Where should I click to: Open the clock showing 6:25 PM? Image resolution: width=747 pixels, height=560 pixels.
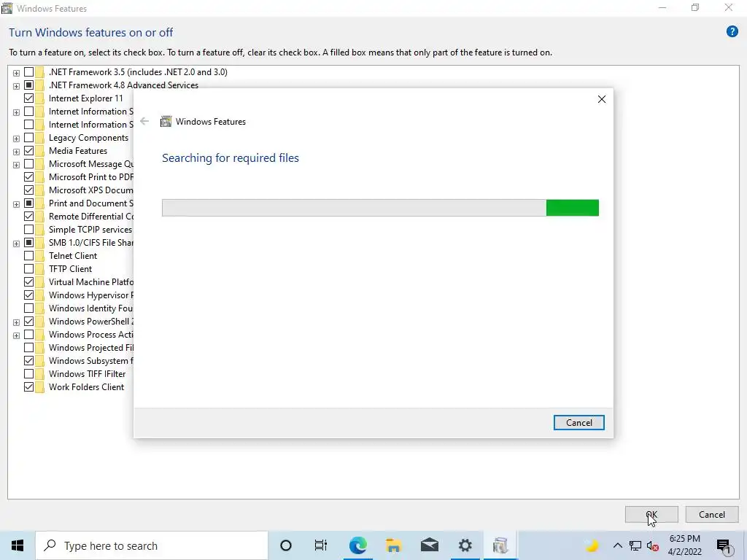pos(684,545)
